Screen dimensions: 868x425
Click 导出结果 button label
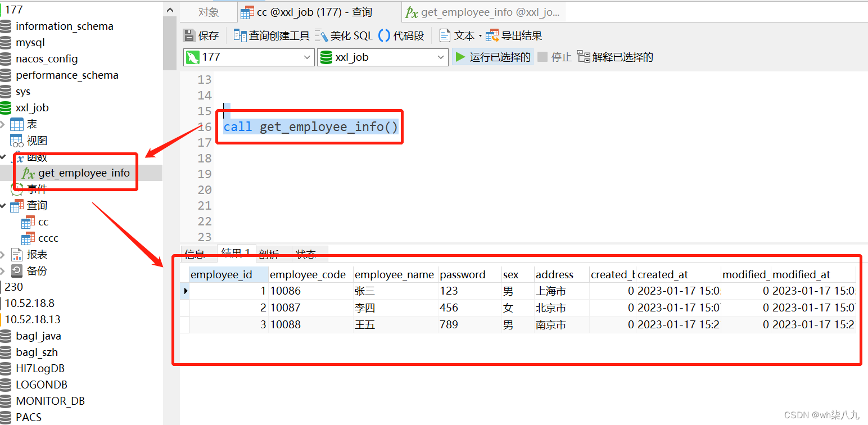[x=522, y=35]
